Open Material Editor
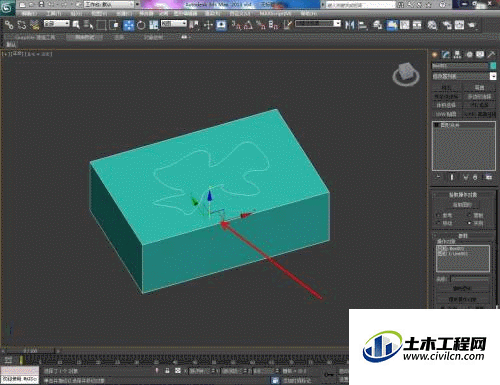Image resolution: width=500 pixels, height=385 pixels. click(x=432, y=25)
